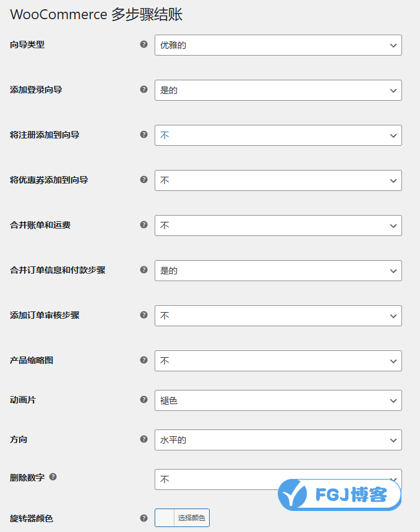Open the 添加登录向导 dropdown
This screenshot has width=420, height=532.
point(278,90)
